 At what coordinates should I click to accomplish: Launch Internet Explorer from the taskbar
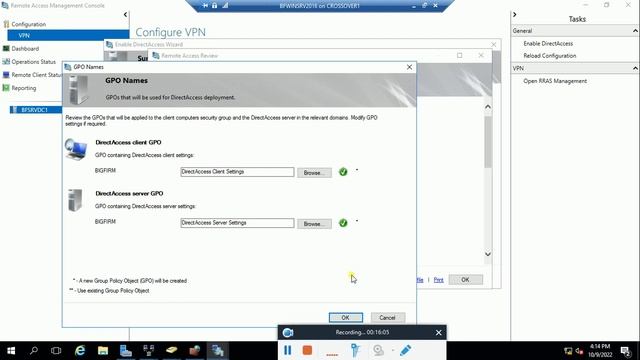click(x=80, y=351)
